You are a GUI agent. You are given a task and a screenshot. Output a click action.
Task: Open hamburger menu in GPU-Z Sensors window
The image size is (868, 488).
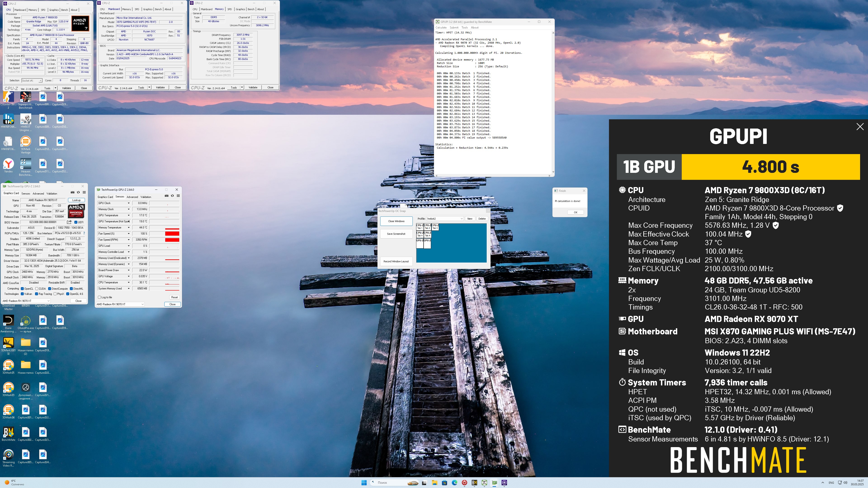coord(178,196)
